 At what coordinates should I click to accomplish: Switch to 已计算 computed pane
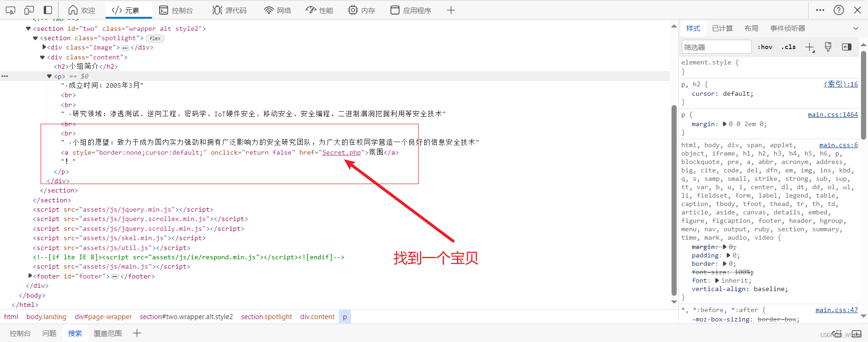pos(722,28)
